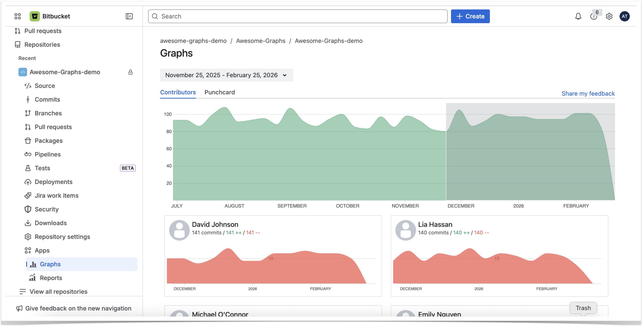Open the account avatar menu
644x327 pixels.
tap(625, 16)
